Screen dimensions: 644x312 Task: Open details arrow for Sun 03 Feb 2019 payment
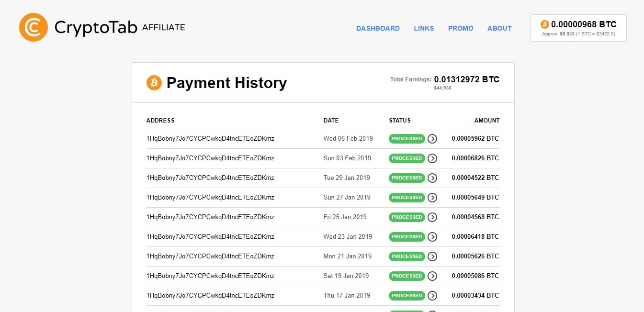(432, 158)
